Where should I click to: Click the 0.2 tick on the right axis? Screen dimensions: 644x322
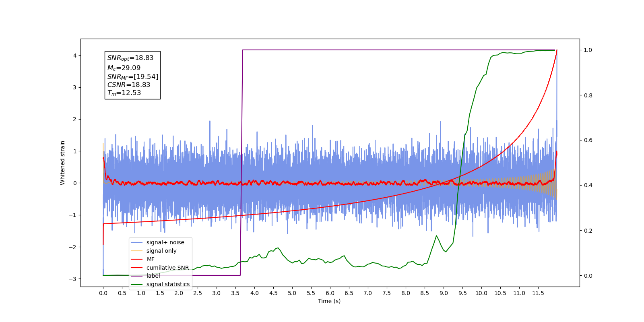588,231
